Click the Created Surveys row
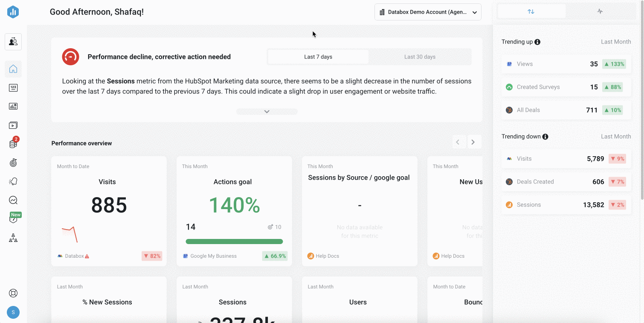Screen dimensions: 644x323 566,87
